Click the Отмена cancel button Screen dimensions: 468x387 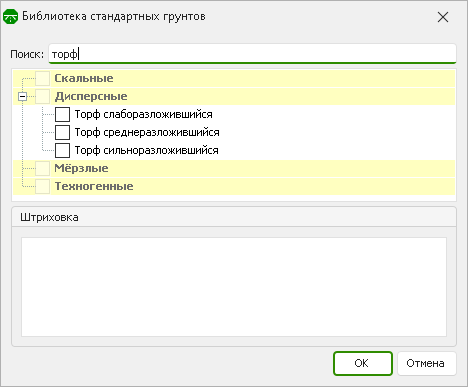point(427,363)
